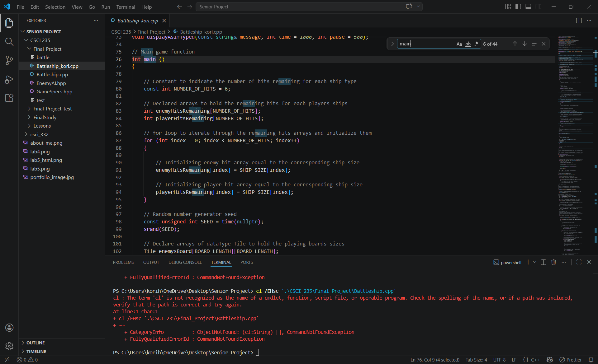Viewport: 598px width, 364px height.
Task: Open EnemyAI.hpp file in explorer
Action: click(x=51, y=83)
